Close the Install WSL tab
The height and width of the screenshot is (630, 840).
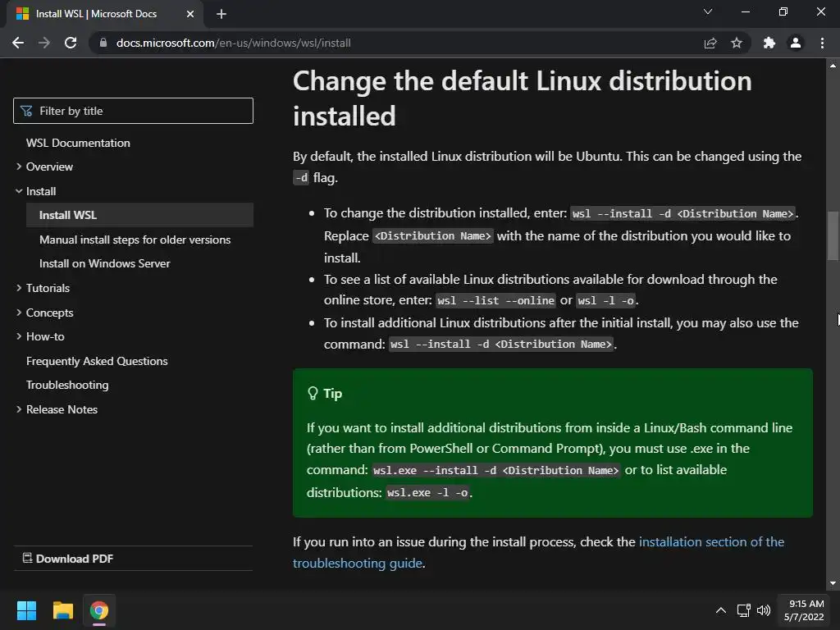190,14
